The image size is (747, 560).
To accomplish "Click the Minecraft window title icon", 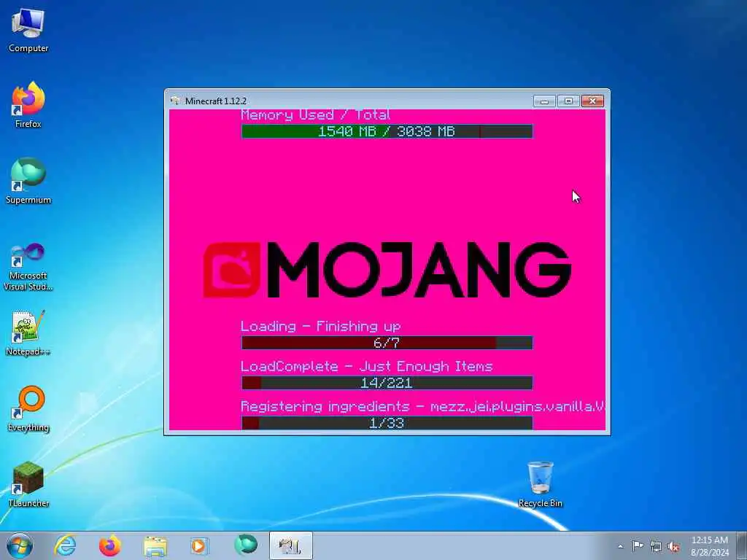I will tap(175, 101).
